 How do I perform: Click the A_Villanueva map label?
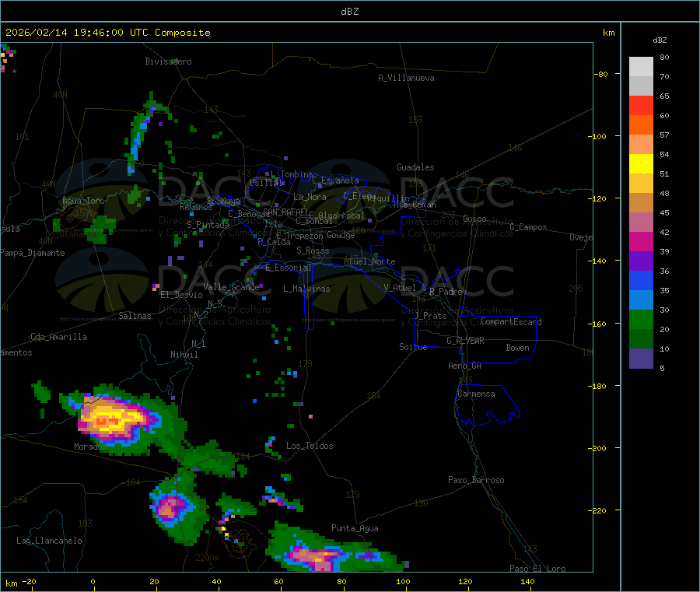coord(406,78)
